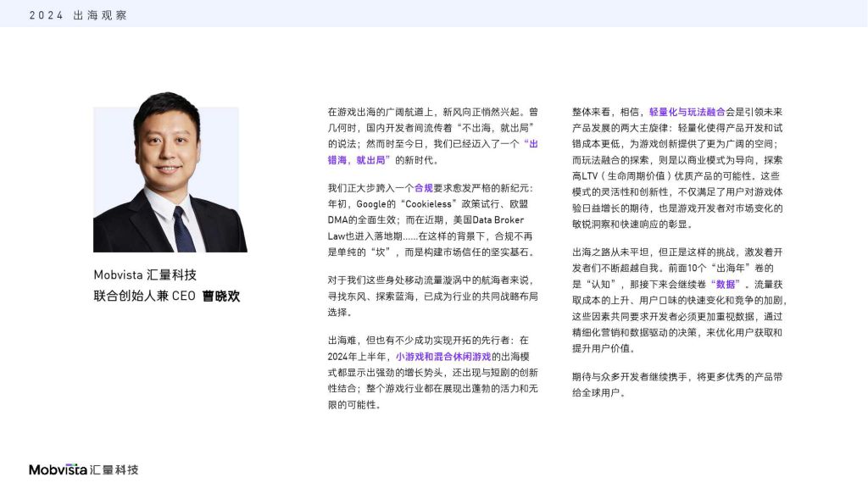Click the line starting "对于我们这些身处移动流量漩涡"
This screenshot has width=868, height=488.
coord(430,280)
